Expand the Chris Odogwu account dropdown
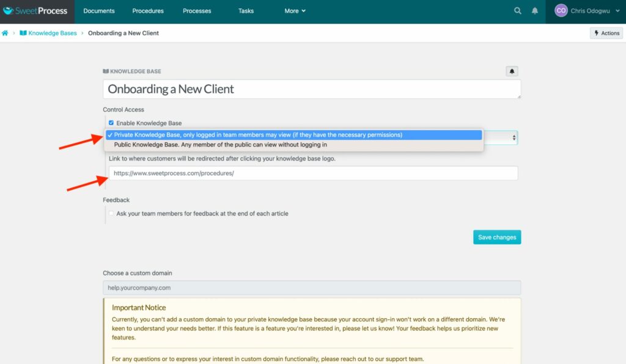Screen dimensions: 626x364 617,10
